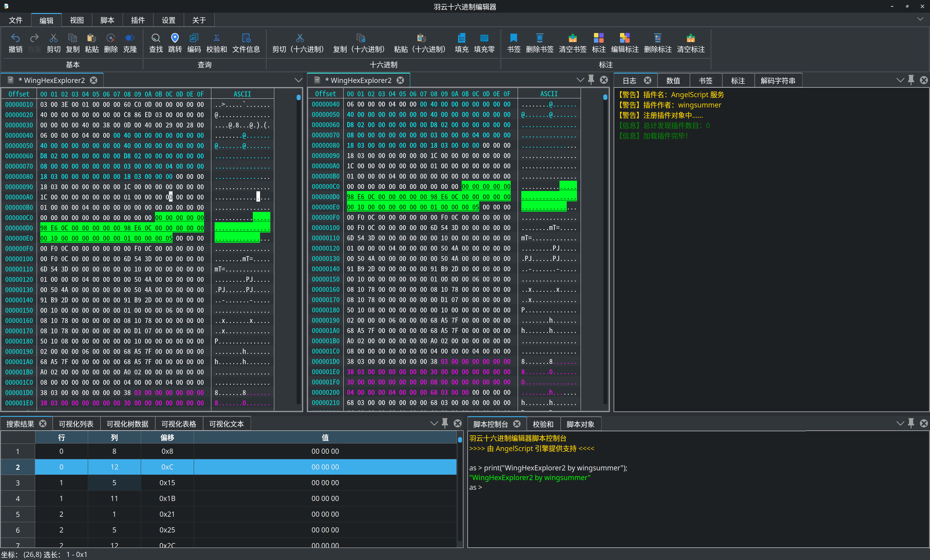Click the Undo (撤销) icon
Viewport: 930px width, 560px height.
coord(15,38)
